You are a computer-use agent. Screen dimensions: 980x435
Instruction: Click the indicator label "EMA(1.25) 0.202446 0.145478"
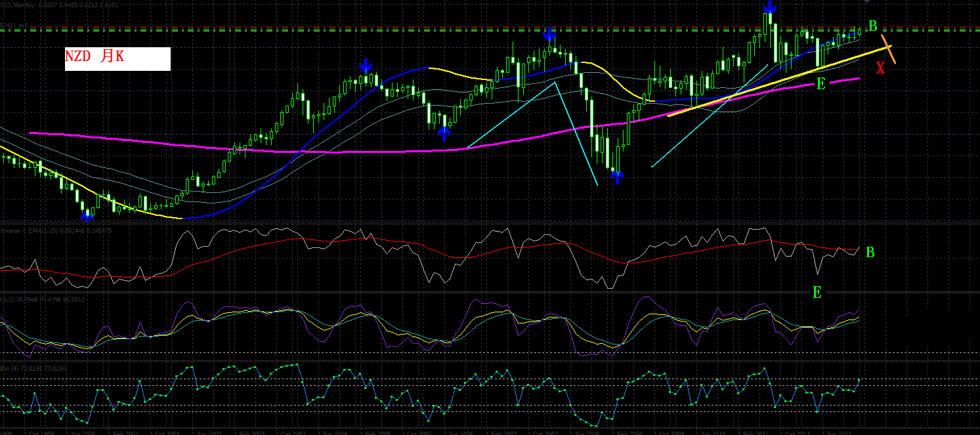70,231
